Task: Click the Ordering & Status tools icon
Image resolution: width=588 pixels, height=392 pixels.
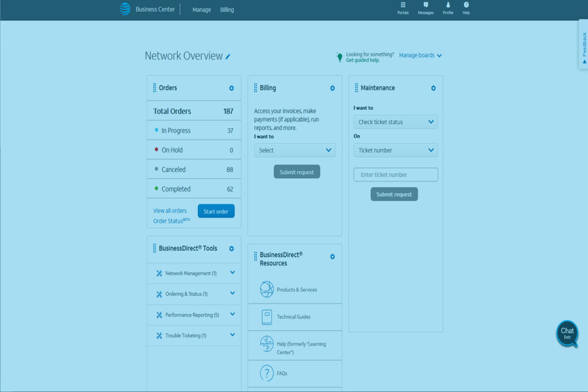Action: coord(159,294)
